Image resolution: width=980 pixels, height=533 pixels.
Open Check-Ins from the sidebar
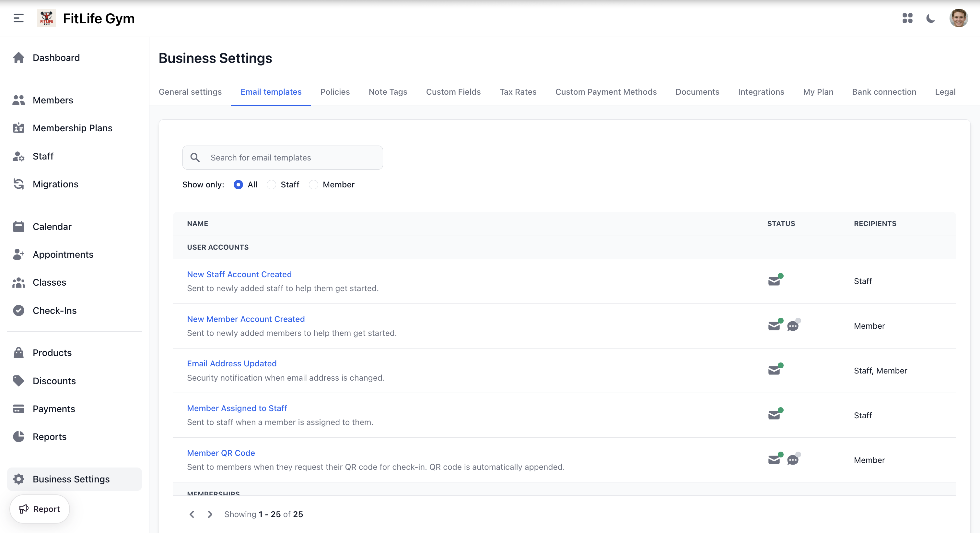[x=54, y=310]
